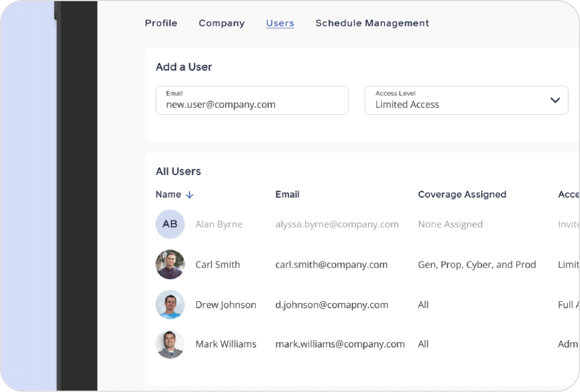This screenshot has width=580, height=392.
Task: Select the Alan Byrne user name
Action: [x=219, y=224]
